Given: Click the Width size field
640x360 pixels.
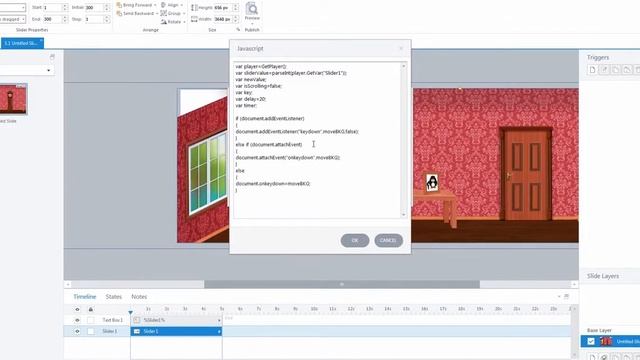Looking at the screenshot, I should click(223, 19).
